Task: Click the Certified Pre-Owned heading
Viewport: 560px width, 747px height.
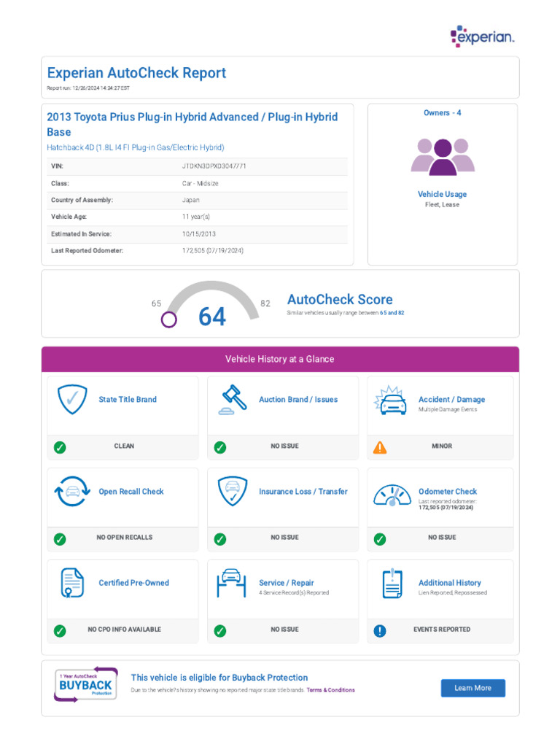Action: point(134,583)
